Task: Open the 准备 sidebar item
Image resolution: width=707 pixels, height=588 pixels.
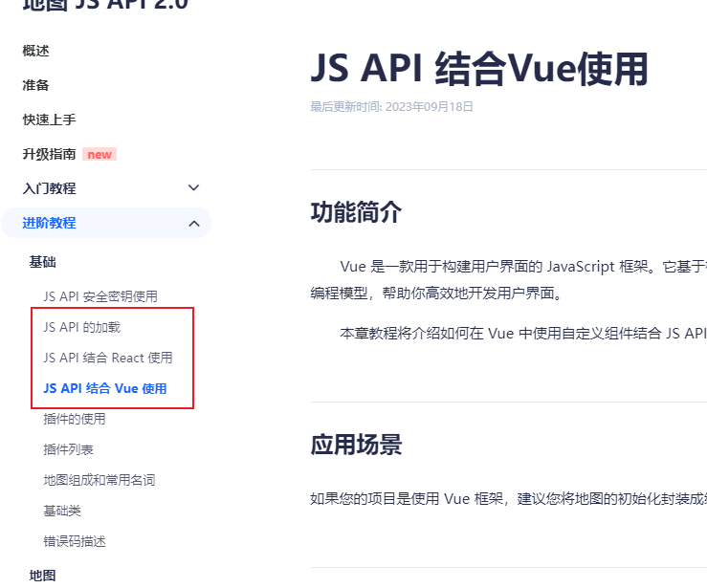Action: (x=36, y=85)
